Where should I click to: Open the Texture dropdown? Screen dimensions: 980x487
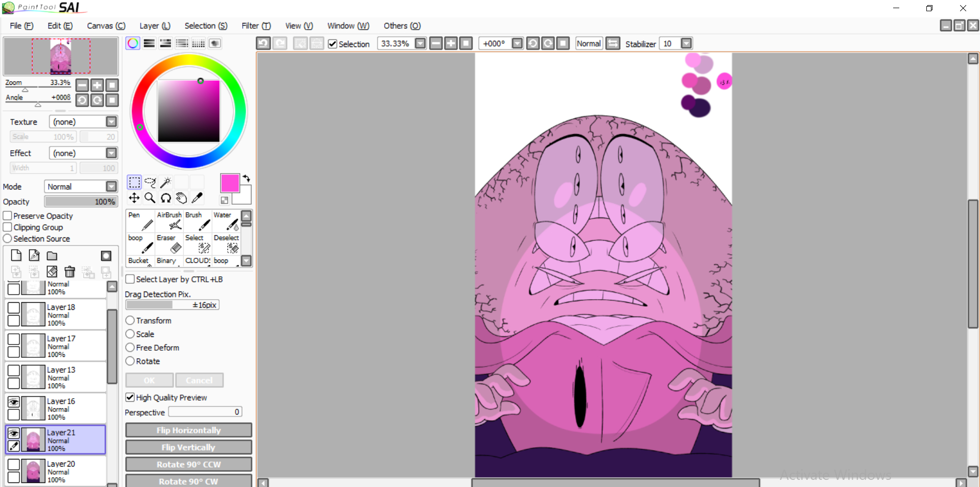[x=111, y=121]
